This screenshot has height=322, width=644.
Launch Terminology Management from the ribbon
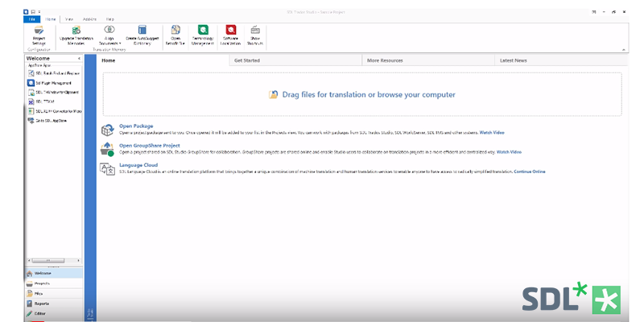coord(203,32)
